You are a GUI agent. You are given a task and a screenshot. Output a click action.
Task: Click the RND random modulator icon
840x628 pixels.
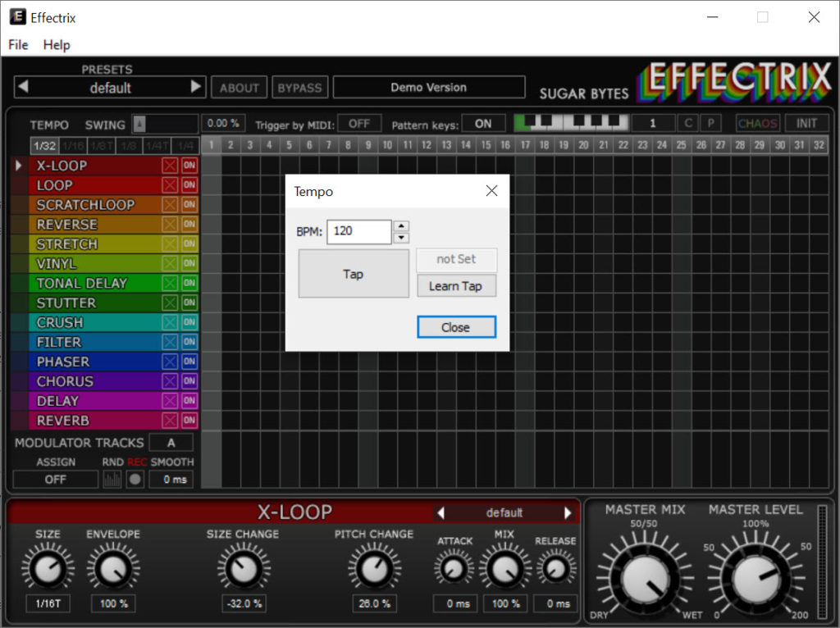[x=112, y=480]
